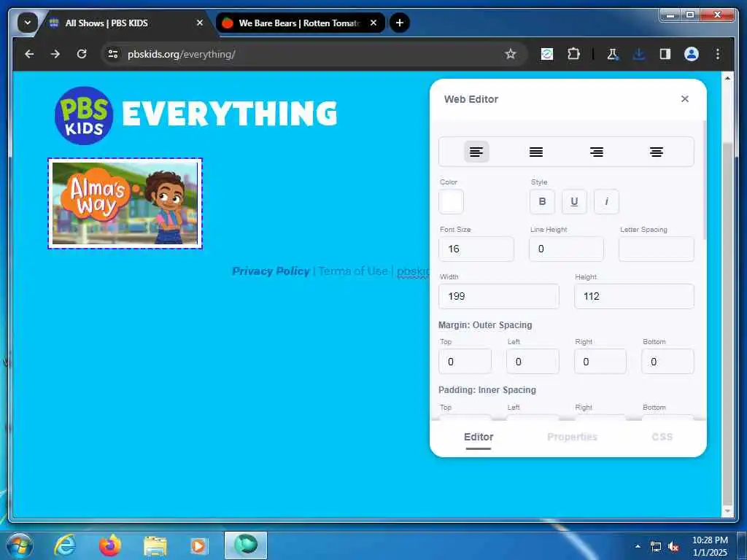Toggle bold style button
Image resolution: width=747 pixels, height=560 pixels.
(x=542, y=201)
